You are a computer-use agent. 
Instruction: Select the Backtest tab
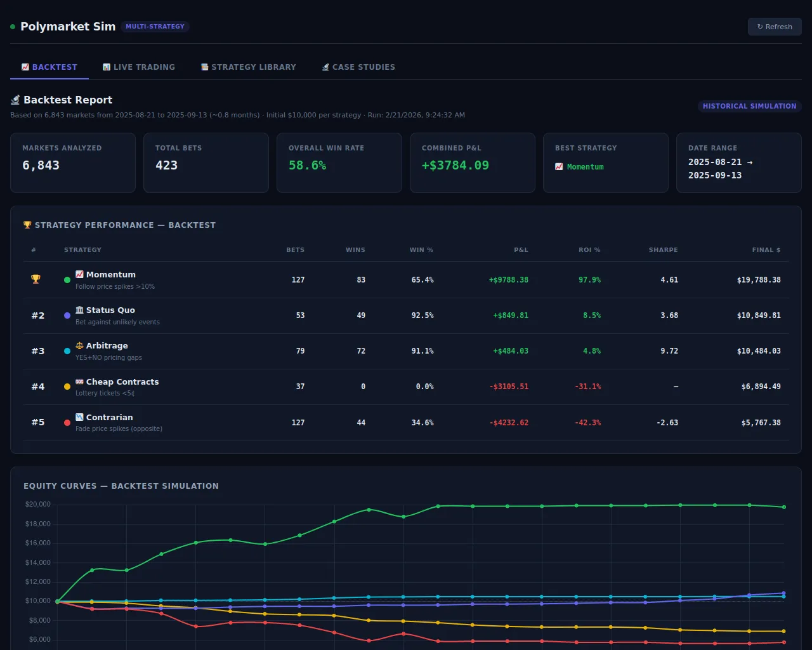pos(49,67)
